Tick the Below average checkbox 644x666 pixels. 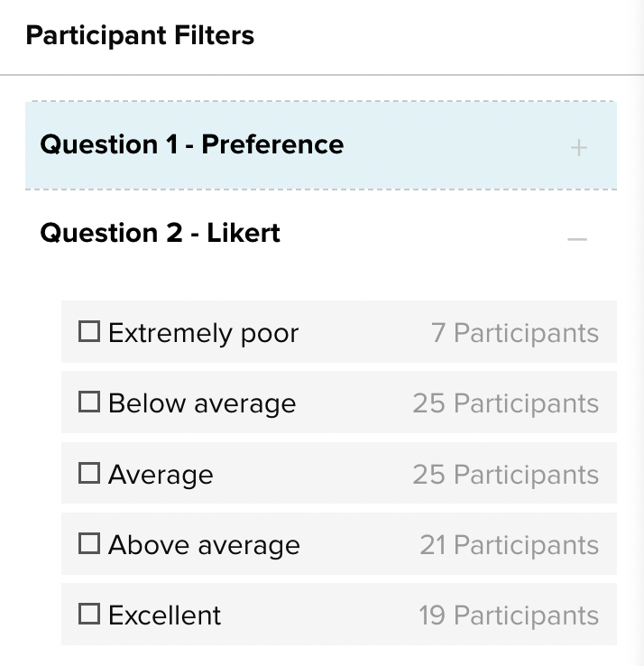coord(89,402)
